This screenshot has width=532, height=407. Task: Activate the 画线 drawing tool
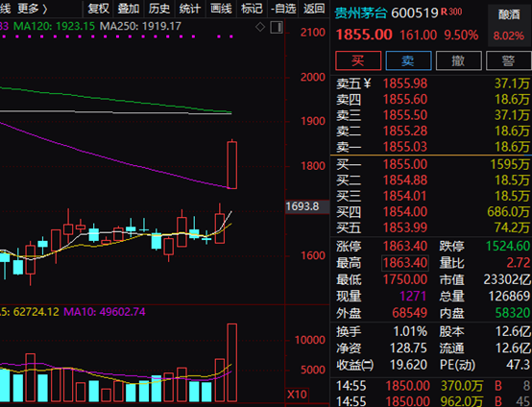point(221,9)
